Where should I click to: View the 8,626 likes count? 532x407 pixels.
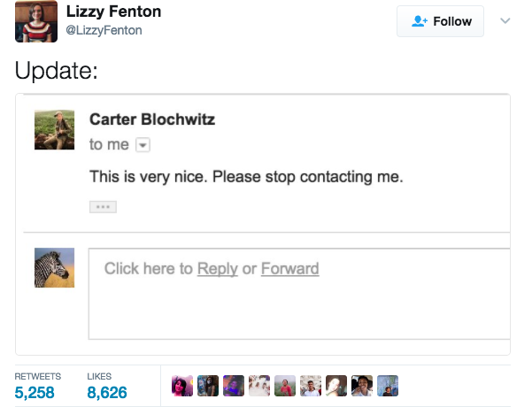[107, 393]
